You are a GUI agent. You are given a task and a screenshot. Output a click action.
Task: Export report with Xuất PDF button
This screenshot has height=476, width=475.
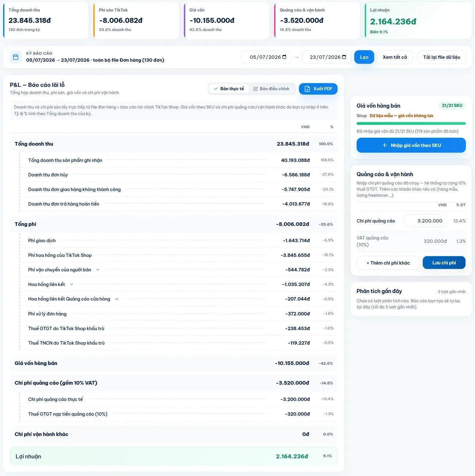tap(318, 89)
